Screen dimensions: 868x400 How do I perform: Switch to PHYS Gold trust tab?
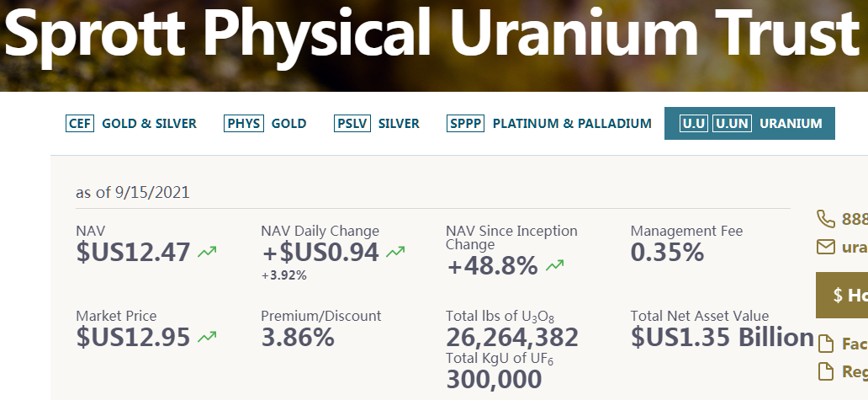(x=265, y=123)
